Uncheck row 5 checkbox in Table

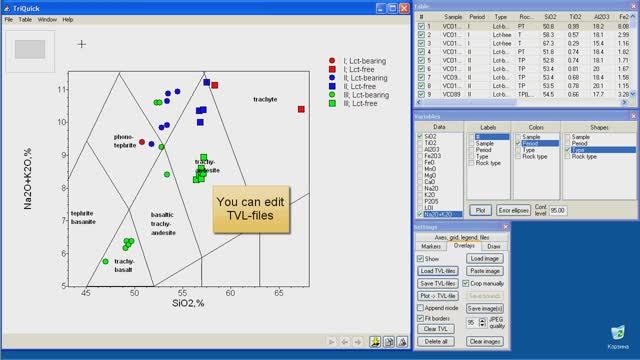point(421,60)
